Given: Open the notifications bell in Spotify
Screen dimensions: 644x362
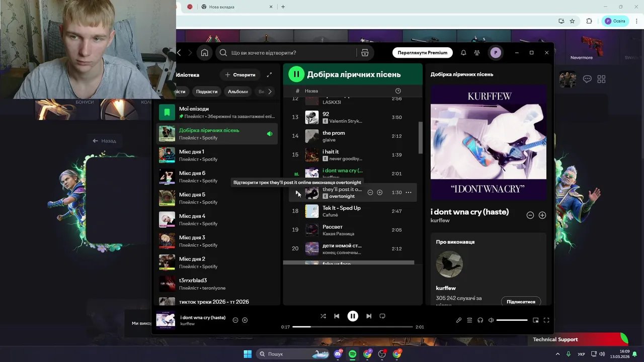Looking at the screenshot, I should (x=463, y=53).
